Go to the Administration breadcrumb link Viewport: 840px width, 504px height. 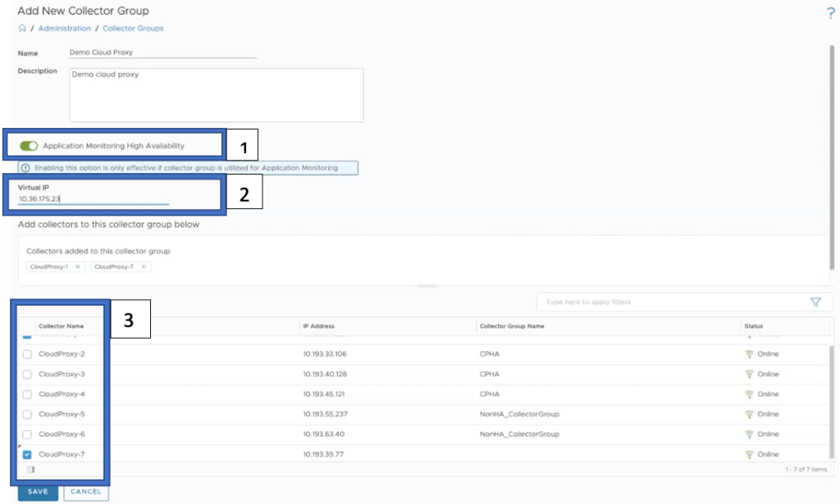(65, 29)
